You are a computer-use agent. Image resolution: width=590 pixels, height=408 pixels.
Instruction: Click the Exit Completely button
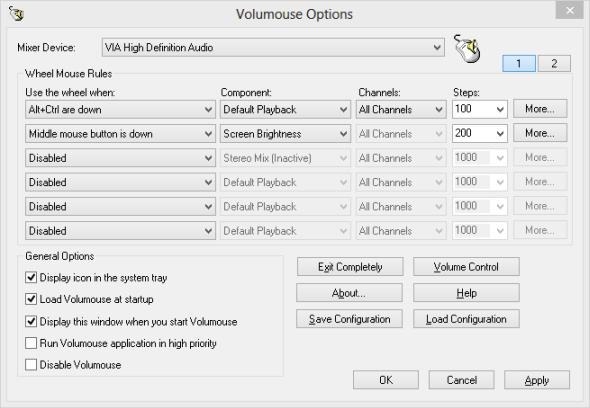click(x=350, y=267)
